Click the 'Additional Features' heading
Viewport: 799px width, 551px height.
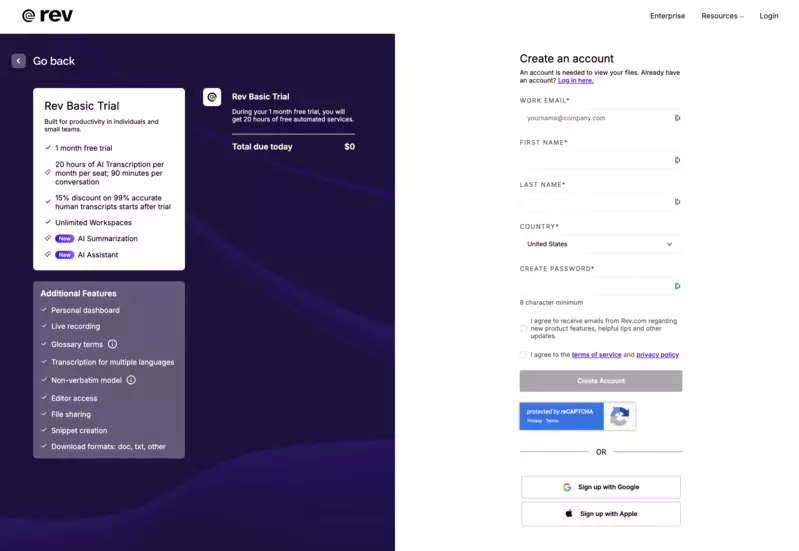coord(78,294)
